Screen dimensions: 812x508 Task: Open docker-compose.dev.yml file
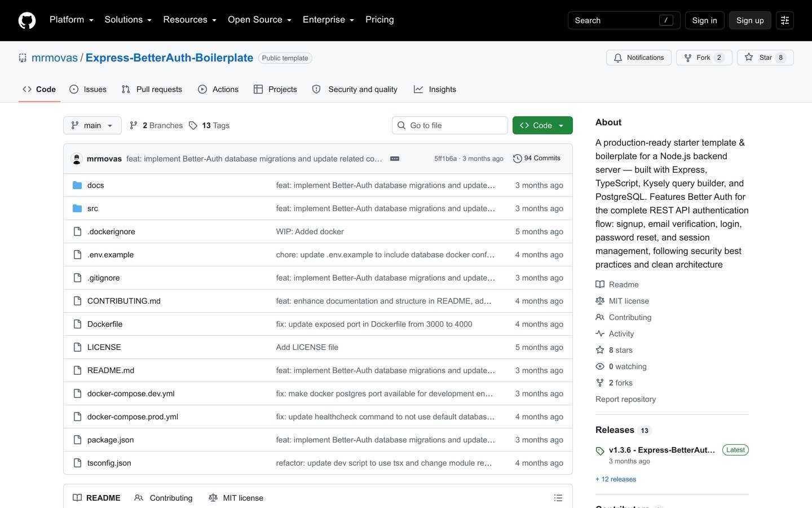pos(131,393)
